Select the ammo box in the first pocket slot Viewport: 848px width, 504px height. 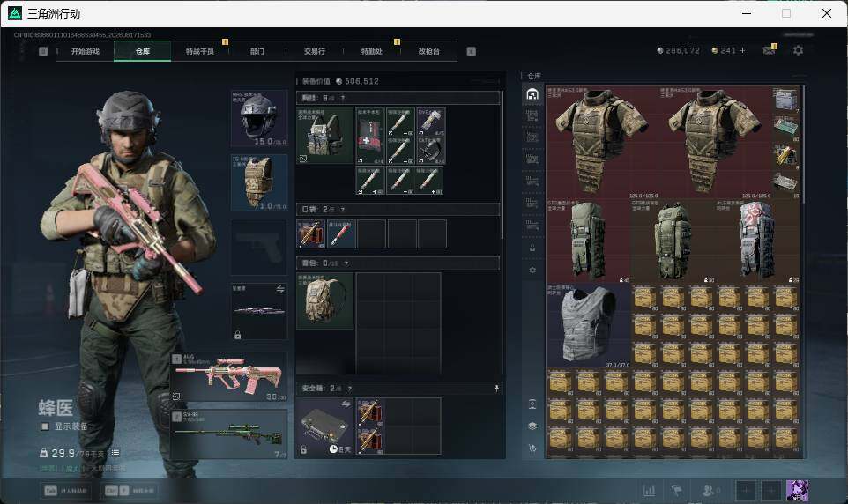point(311,233)
